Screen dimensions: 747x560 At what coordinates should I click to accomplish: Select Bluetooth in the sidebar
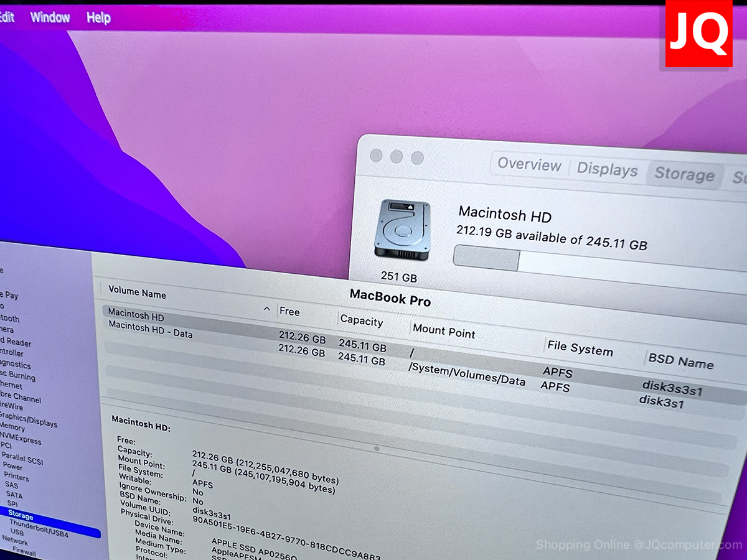(x=9, y=318)
